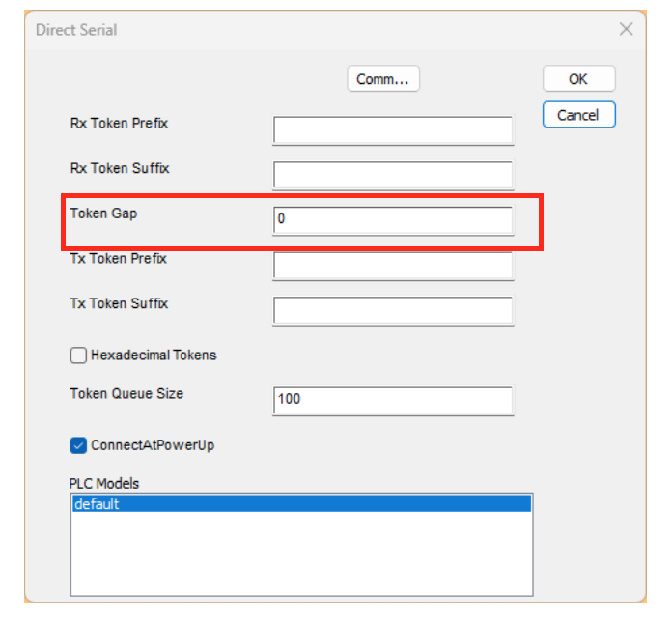
Task: Click the 'Rx Token Prefix' label
Action: pyautogui.click(x=119, y=124)
